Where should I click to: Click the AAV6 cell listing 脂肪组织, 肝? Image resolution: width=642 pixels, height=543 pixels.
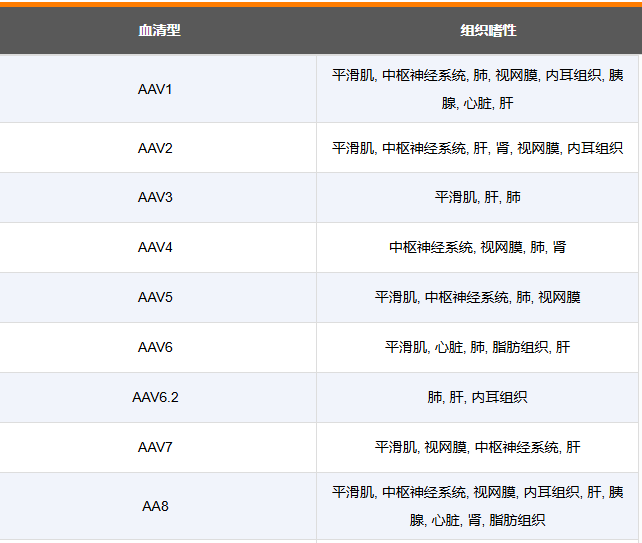coord(477,347)
